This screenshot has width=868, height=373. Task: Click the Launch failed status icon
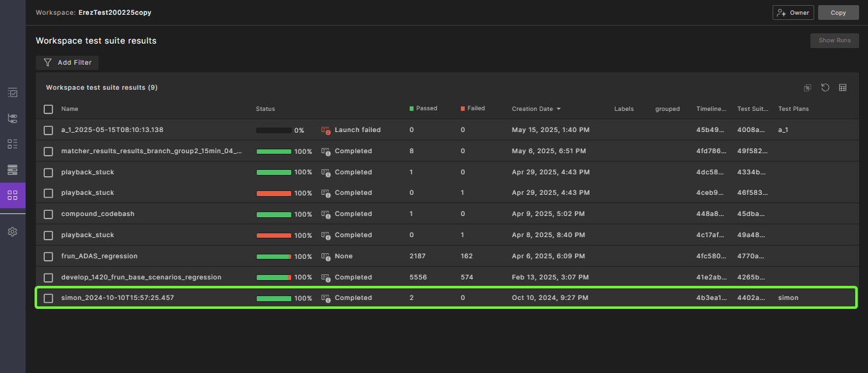coord(326,130)
